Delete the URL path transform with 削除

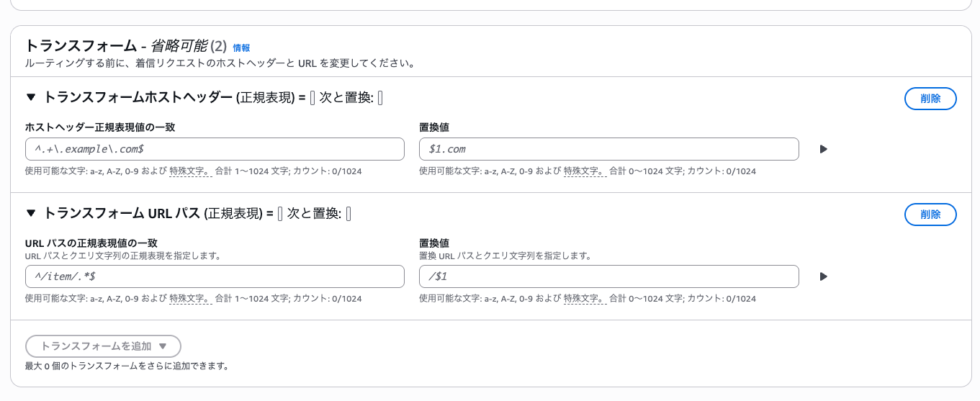(x=930, y=215)
